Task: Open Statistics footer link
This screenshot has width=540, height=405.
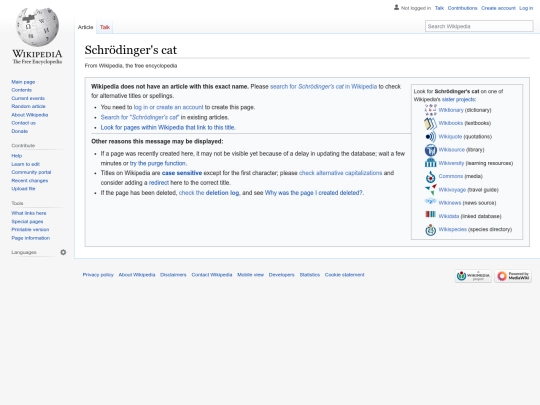Action: (310, 275)
